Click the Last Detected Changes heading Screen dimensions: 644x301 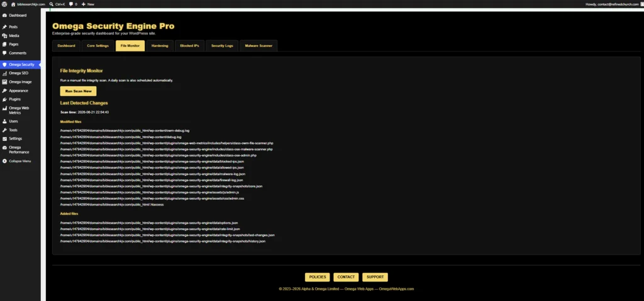pos(84,103)
